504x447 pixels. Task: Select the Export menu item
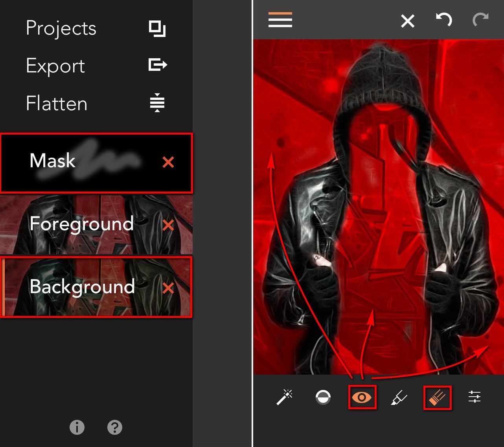pos(55,66)
